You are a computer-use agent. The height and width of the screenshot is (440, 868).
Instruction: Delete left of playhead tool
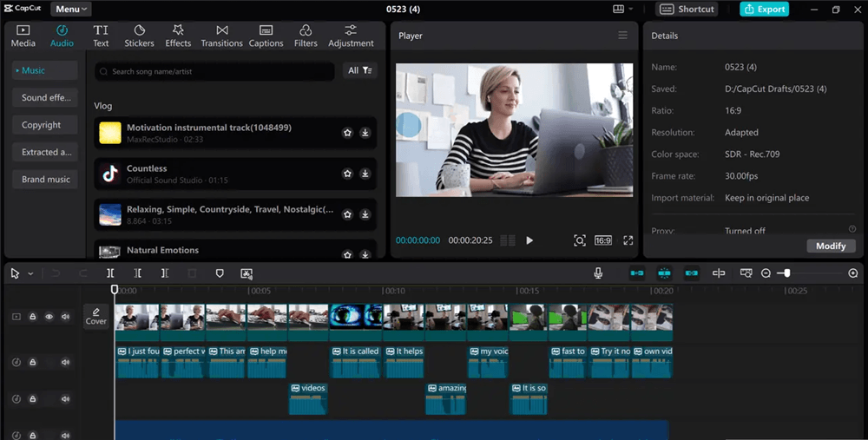137,273
